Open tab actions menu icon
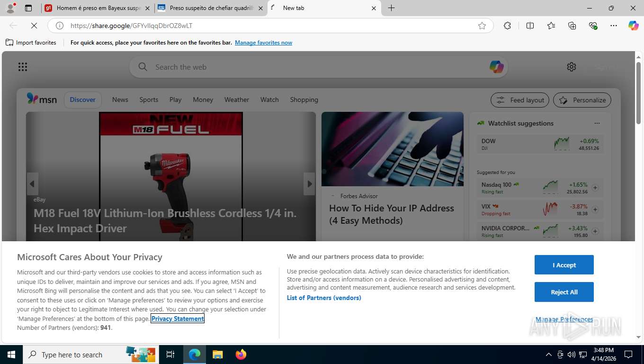This screenshot has width=644, height=364. (28, 8)
